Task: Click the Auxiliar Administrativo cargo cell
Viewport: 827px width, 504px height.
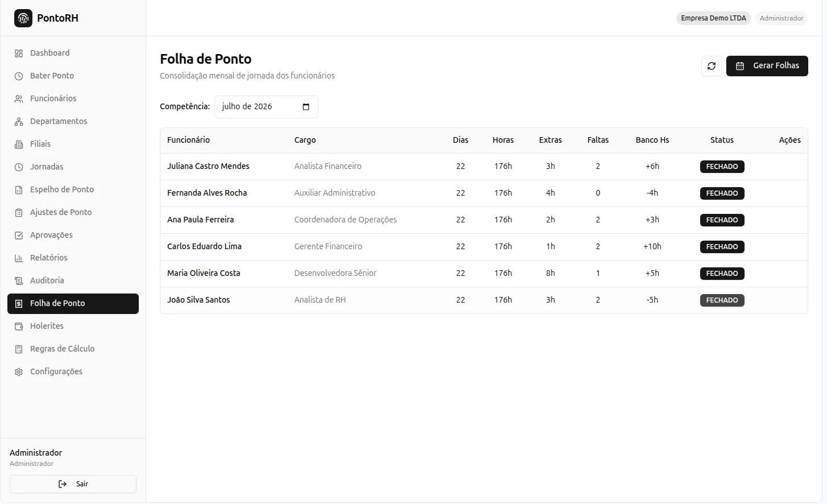Action: (334, 193)
